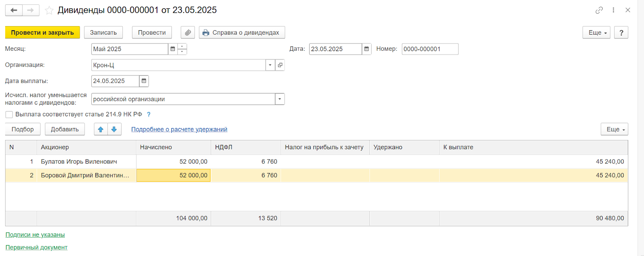Open Подробнее о расчете удержаний link
The height and width of the screenshot is (256, 644).
[x=179, y=129]
